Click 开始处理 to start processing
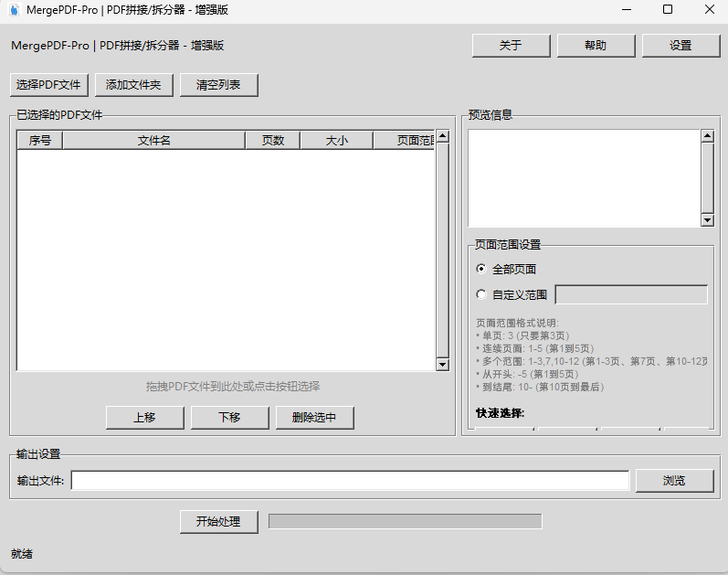Image resolution: width=728 pixels, height=575 pixels. (x=218, y=522)
